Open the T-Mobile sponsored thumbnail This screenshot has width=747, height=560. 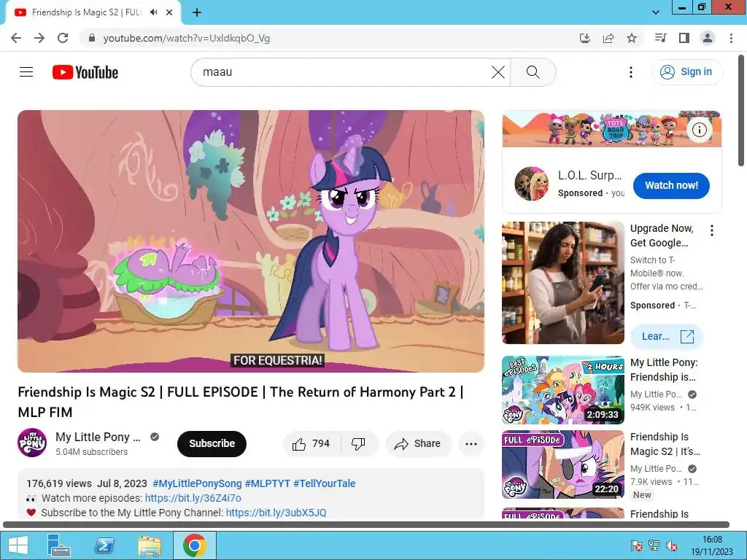point(562,283)
